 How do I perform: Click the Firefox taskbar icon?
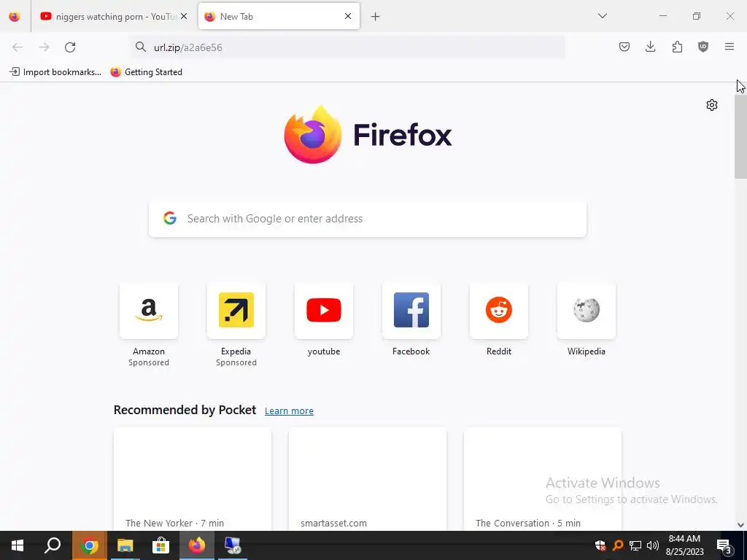[x=196, y=545]
